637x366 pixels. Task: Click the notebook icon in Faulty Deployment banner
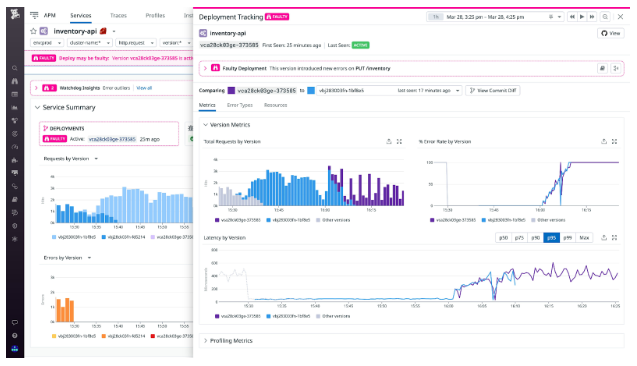[x=602, y=68]
